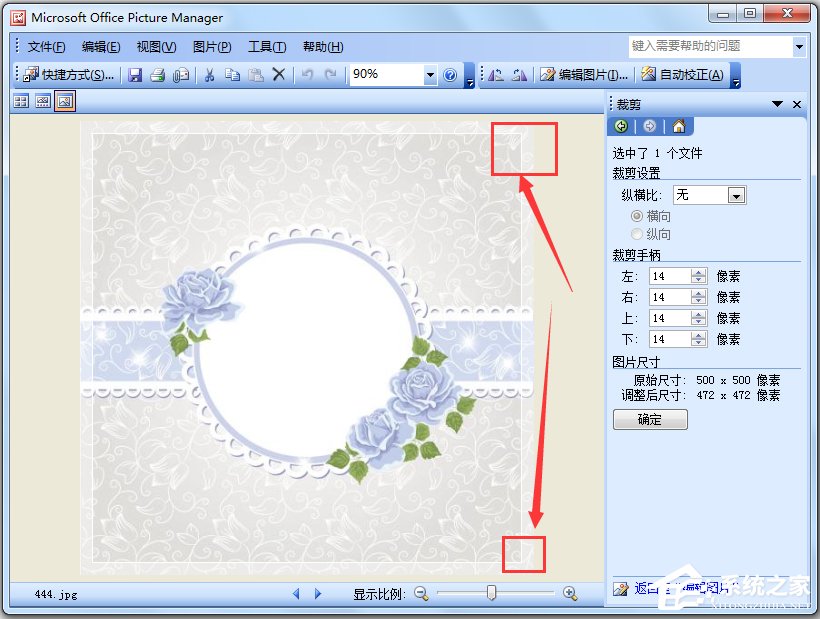820x619 pixels.
Task: Open the 工具(T) menu
Action: pyautogui.click(x=266, y=47)
